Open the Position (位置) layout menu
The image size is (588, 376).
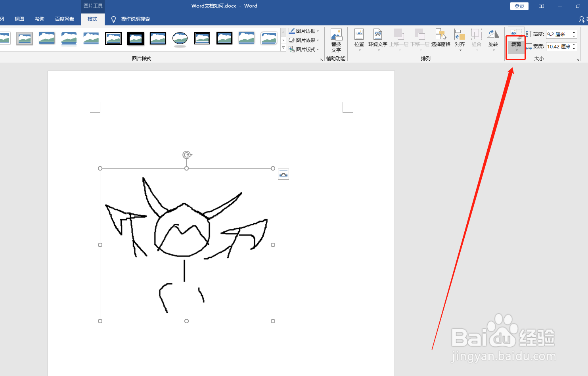click(x=359, y=40)
